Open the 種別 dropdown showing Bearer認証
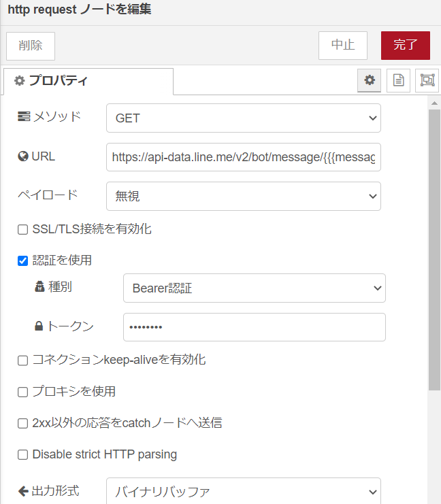The height and width of the screenshot is (504, 441). click(x=255, y=288)
